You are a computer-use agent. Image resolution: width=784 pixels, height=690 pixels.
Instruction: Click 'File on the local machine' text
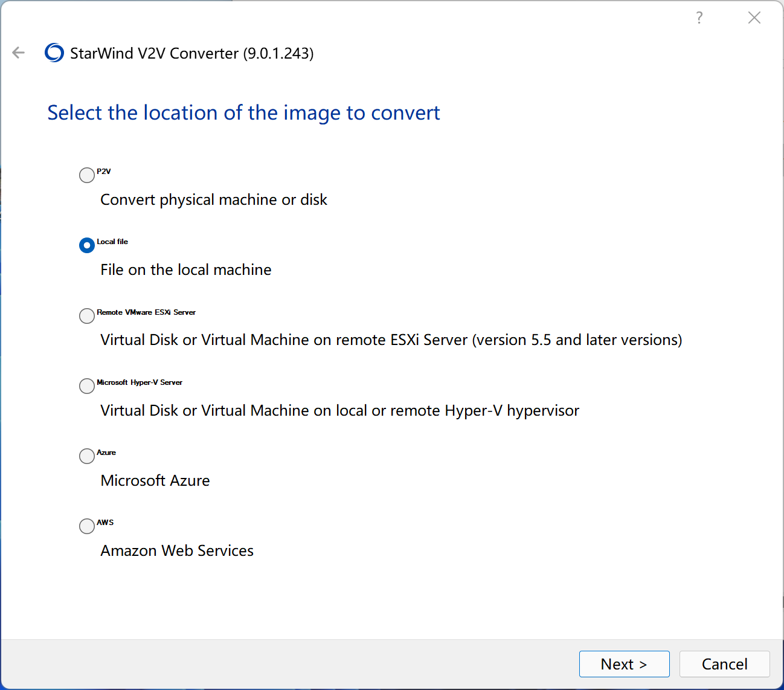pos(186,270)
